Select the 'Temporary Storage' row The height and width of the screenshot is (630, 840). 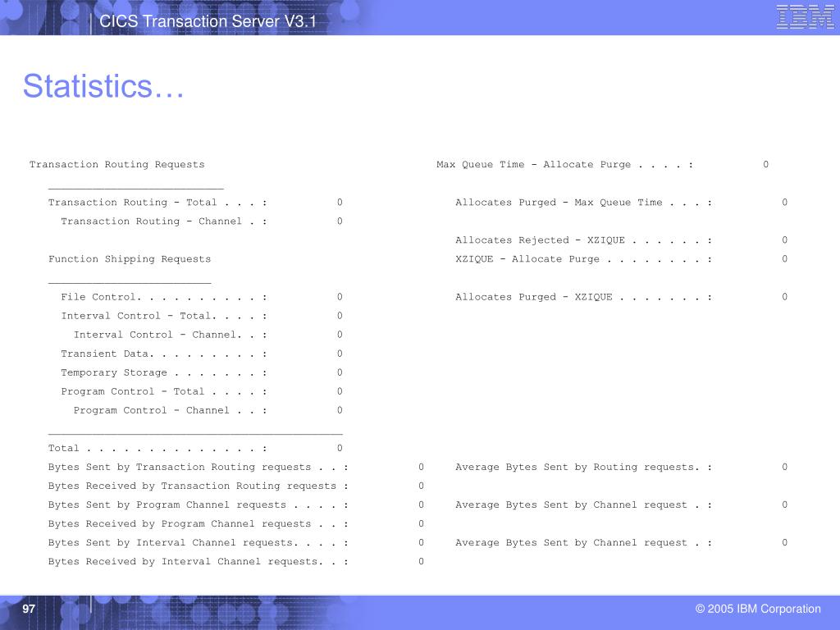click(x=202, y=373)
